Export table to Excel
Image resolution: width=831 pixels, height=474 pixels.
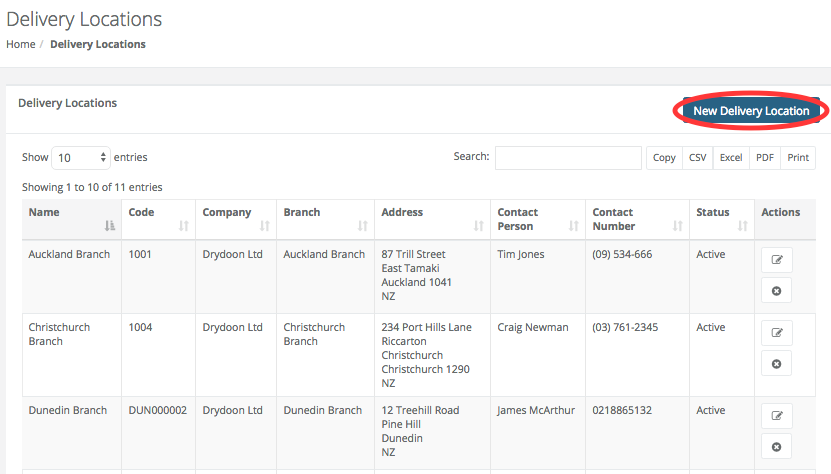tap(731, 158)
